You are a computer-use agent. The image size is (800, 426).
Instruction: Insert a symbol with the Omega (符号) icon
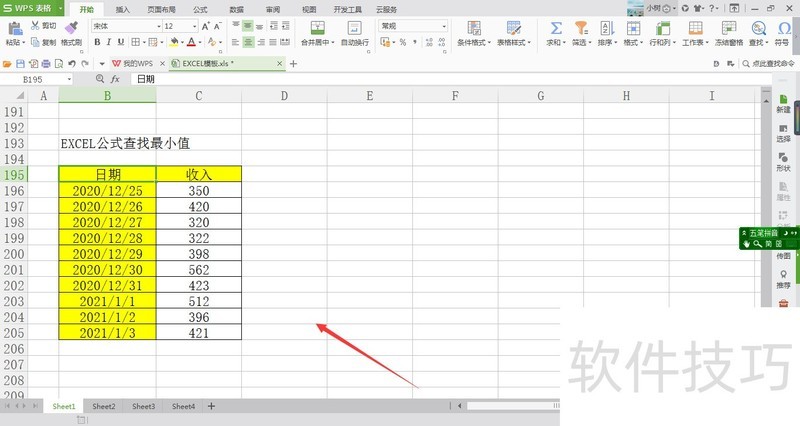point(784,28)
